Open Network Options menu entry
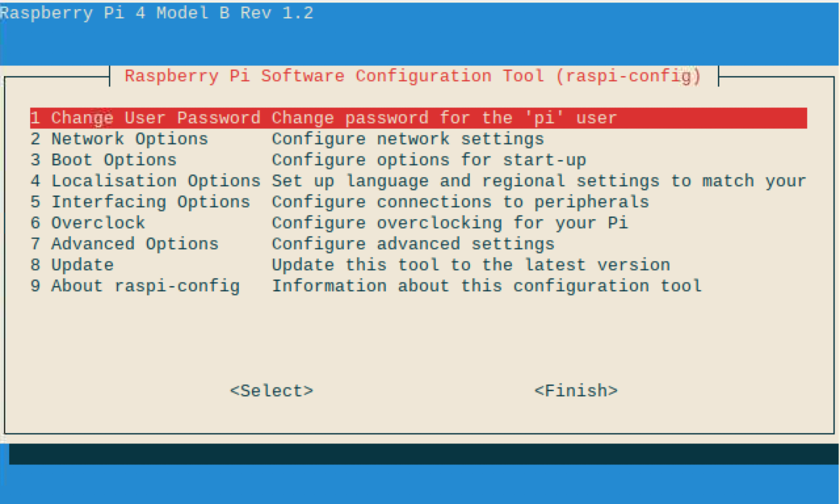The height and width of the screenshot is (504, 840). tap(419, 139)
